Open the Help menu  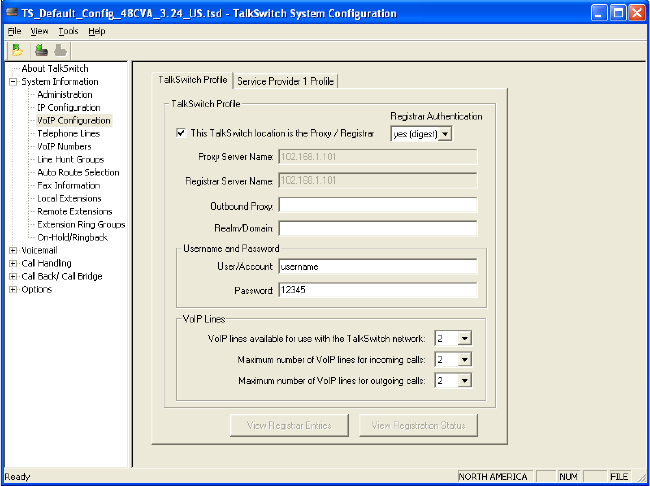97,31
